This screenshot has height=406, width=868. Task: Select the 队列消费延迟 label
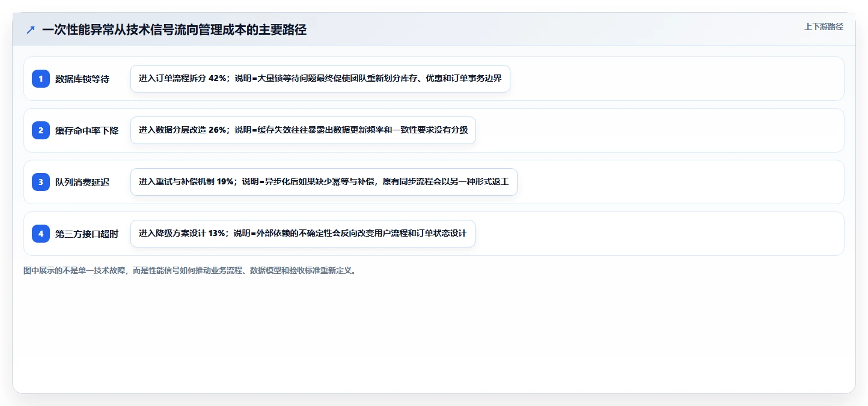tap(82, 182)
